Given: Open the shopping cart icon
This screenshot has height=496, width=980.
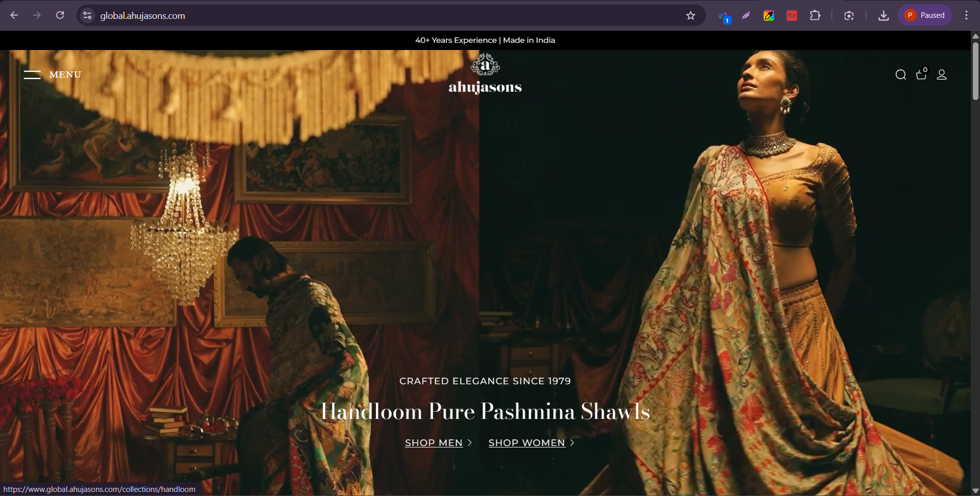Looking at the screenshot, I should click(x=921, y=75).
